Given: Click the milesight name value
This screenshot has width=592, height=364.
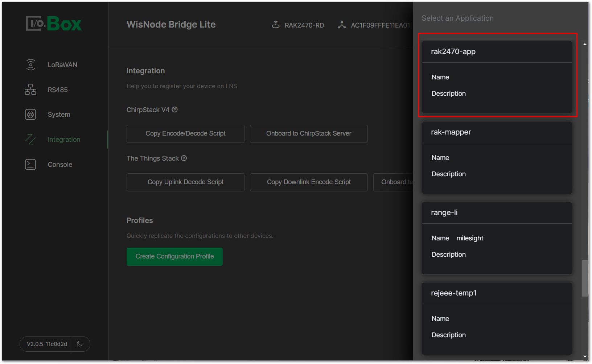Looking at the screenshot, I should [x=470, y=238].
